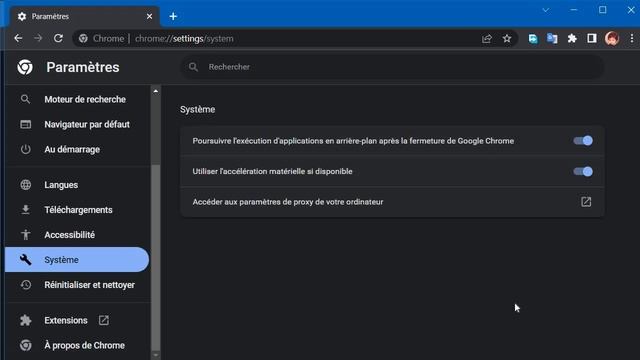The image size is (640, 360).
Task: Click the sidebar scroll-down arrow
Action: coord(156,355)
